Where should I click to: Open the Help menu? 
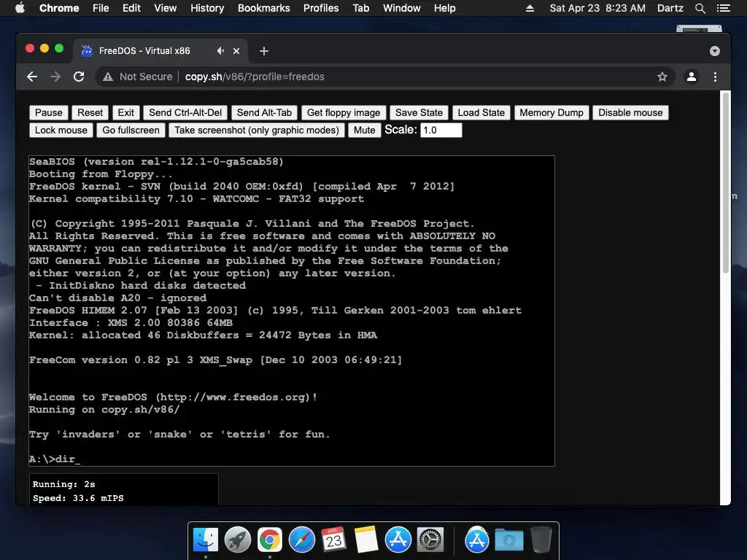click(x=444, y=8)
